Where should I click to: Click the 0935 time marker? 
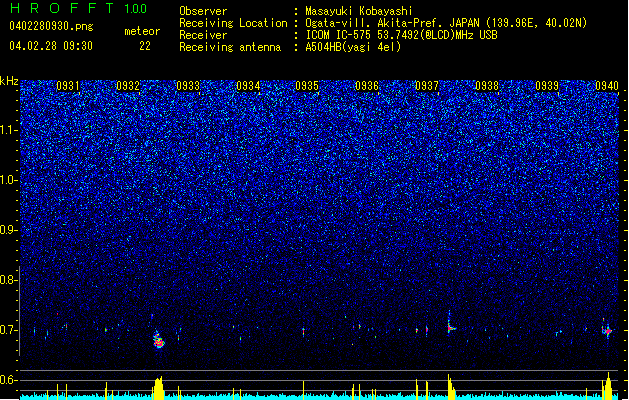coord(307,86)
